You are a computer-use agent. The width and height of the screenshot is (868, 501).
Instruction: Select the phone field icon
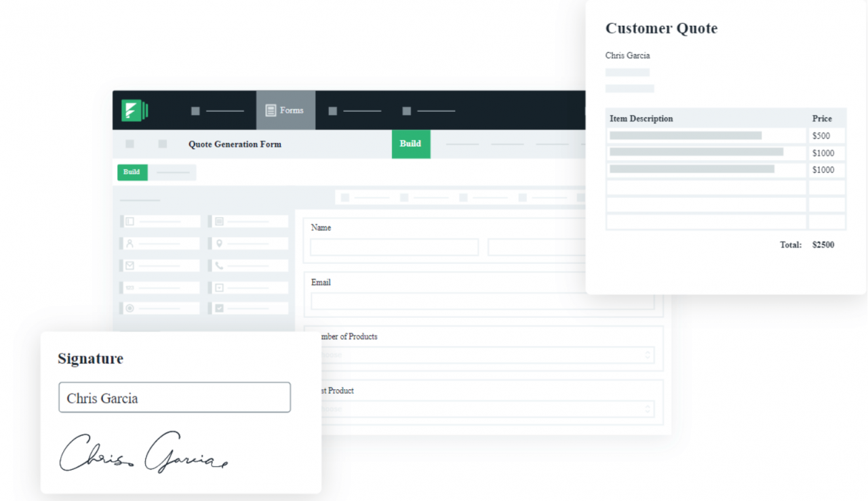coord(219,265)
